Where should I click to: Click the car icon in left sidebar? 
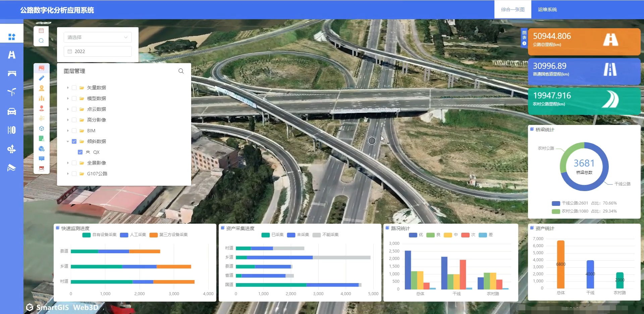pyautogui.click(x=12, y=111)
